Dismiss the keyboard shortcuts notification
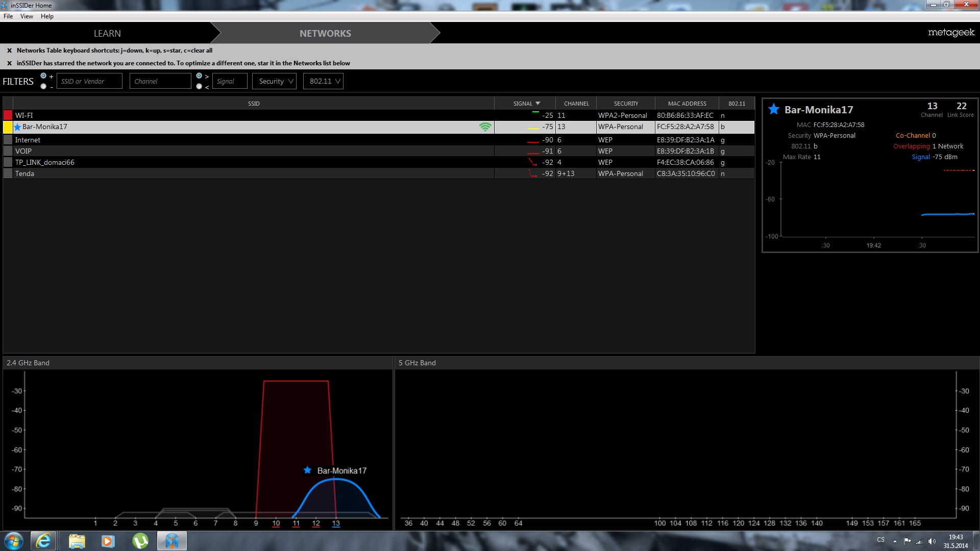Image resolution: width=980 pixels, height=551 pixels. pos(9,51)
